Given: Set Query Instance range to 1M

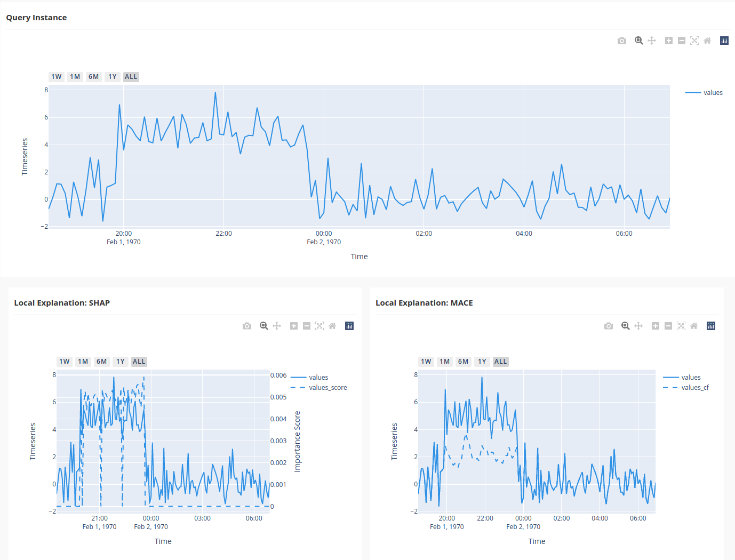Looking at the screenshot, I should click(x=75, y=77).
